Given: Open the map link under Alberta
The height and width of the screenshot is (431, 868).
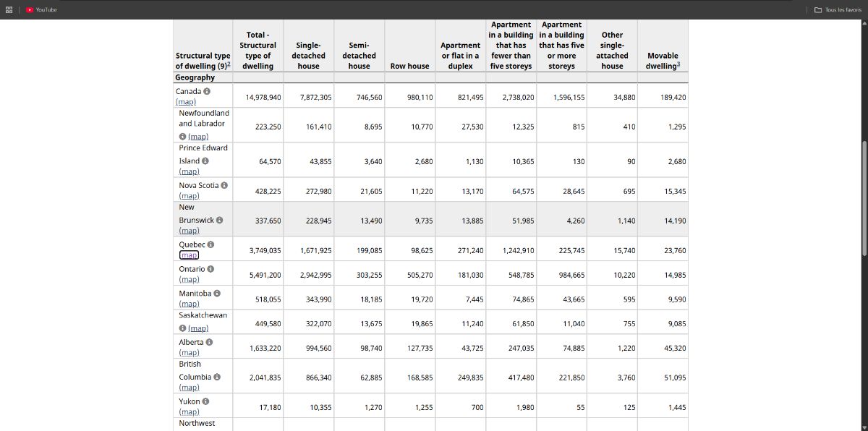Looking at the screenshot, I should point(190,352).
